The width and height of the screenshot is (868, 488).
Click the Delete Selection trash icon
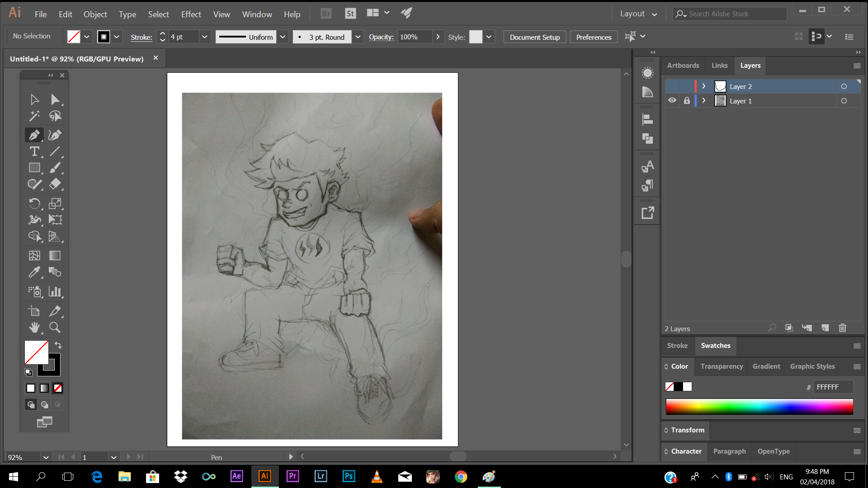point(842,328)
